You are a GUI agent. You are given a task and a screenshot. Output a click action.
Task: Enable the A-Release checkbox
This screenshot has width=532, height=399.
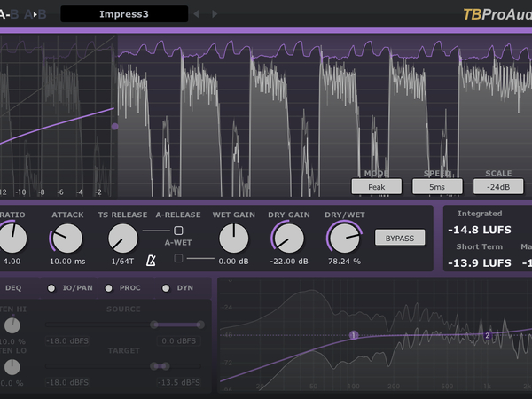pyautogui.click(x=178, y=231)
